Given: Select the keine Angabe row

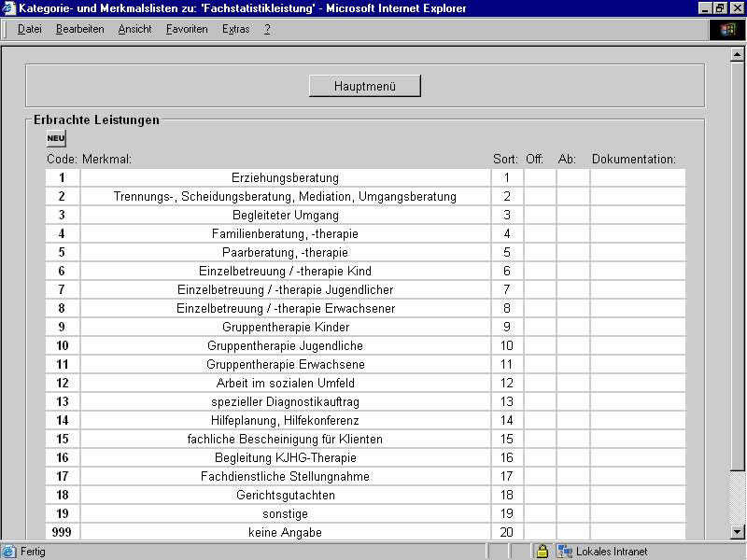Looking at the screenshot, I should tap(286, 532).
